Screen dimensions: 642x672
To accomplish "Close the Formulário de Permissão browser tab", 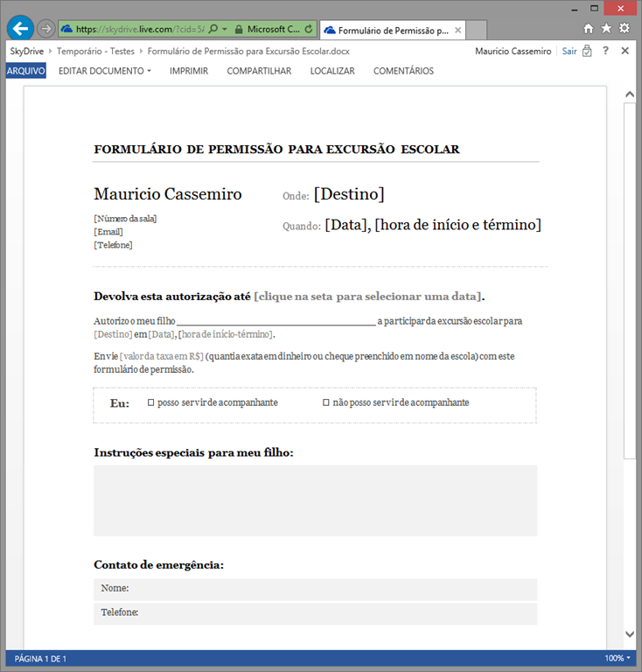I will 455,30.
